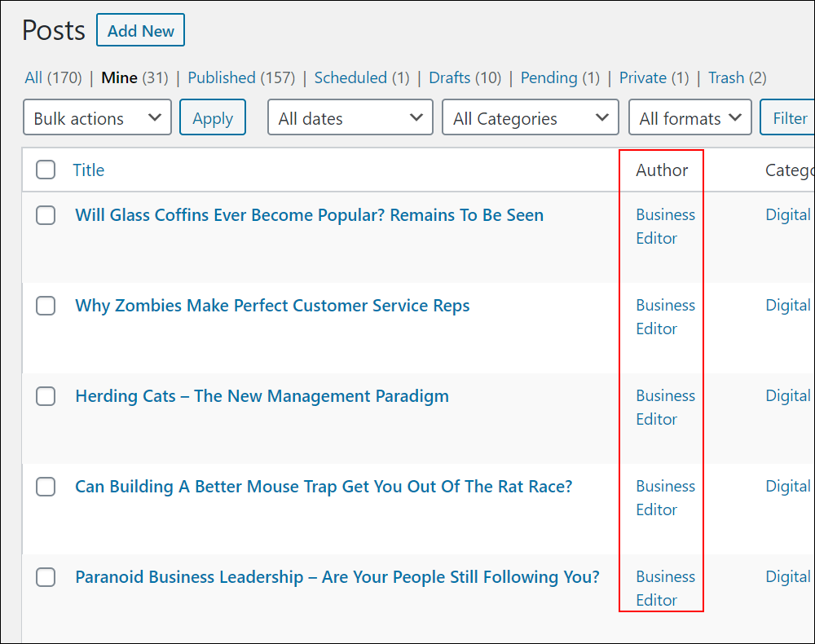Open the Bulk actions dropdown

tap(97, 117)
